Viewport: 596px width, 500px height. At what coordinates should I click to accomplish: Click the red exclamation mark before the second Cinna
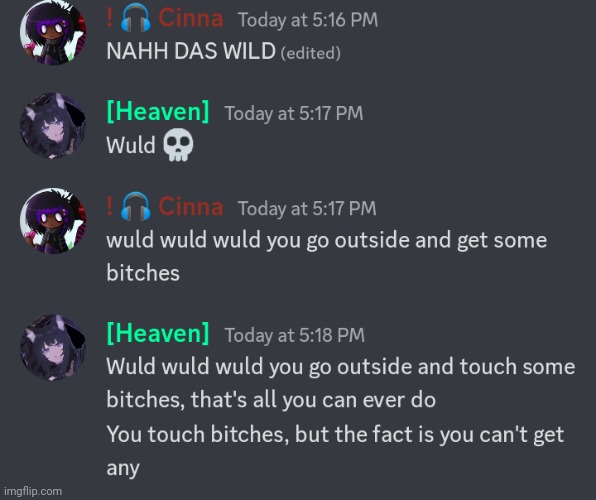(109, 206)
